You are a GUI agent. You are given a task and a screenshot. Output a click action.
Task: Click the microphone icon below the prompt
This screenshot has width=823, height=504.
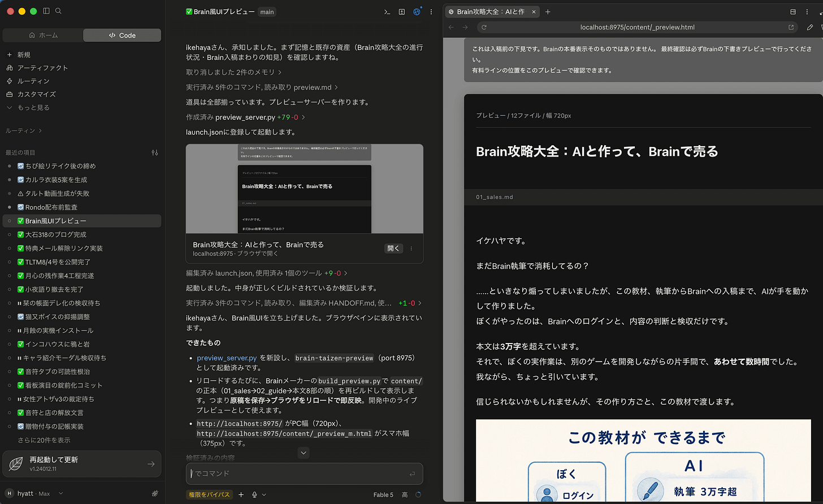[255, 494]
